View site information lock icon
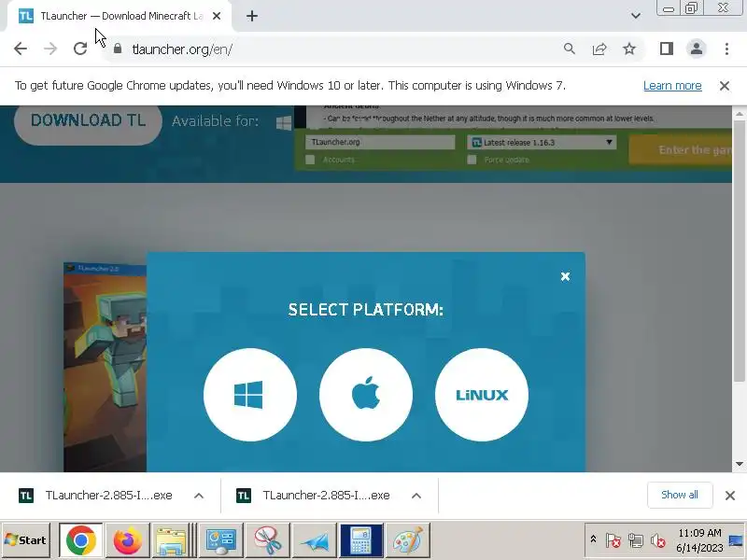 click(x=118, y=49)
